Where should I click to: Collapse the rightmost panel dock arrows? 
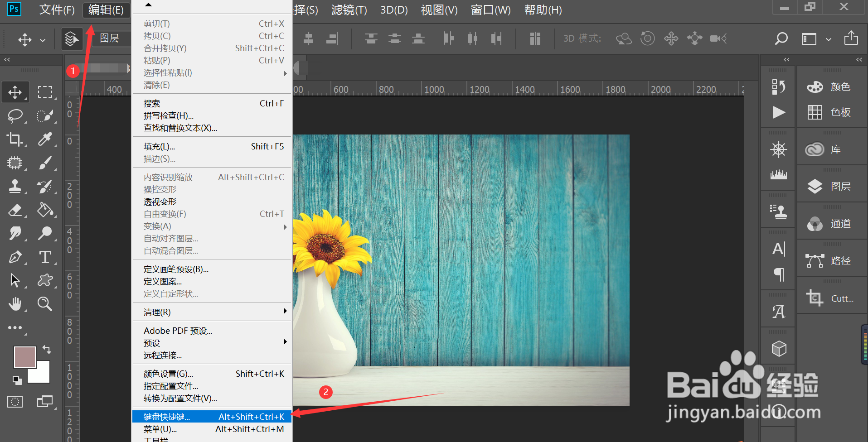point(859,59)
